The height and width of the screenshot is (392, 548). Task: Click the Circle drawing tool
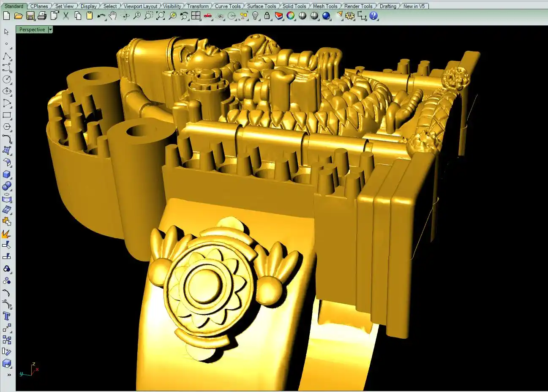click(x=7, y=79)
